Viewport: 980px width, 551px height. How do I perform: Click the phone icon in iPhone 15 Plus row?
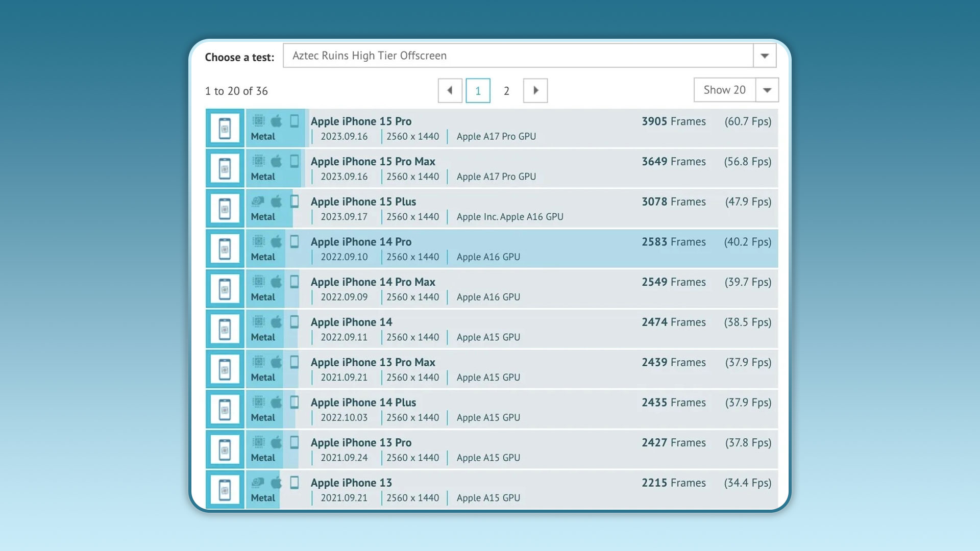(x=295, y=201)
